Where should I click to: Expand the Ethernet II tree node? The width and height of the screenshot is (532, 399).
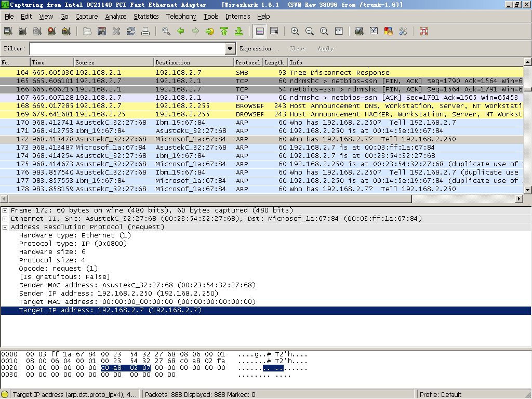click(x=5, y=219)
